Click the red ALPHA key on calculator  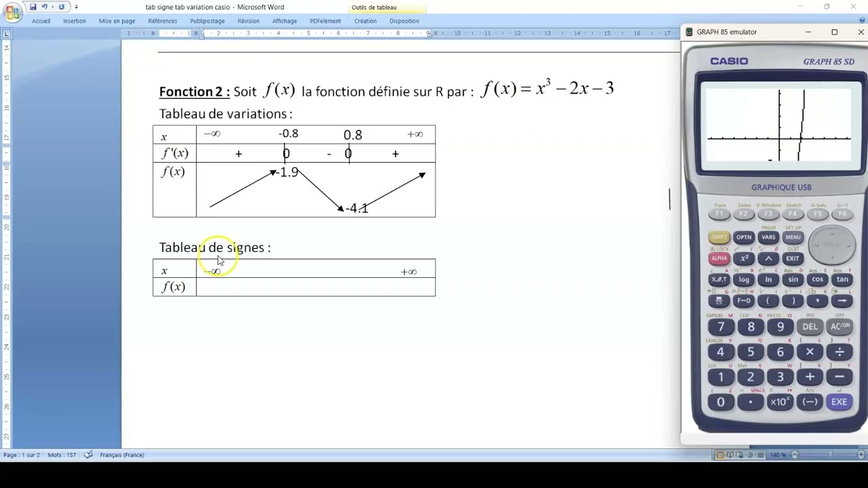[719, 258]
